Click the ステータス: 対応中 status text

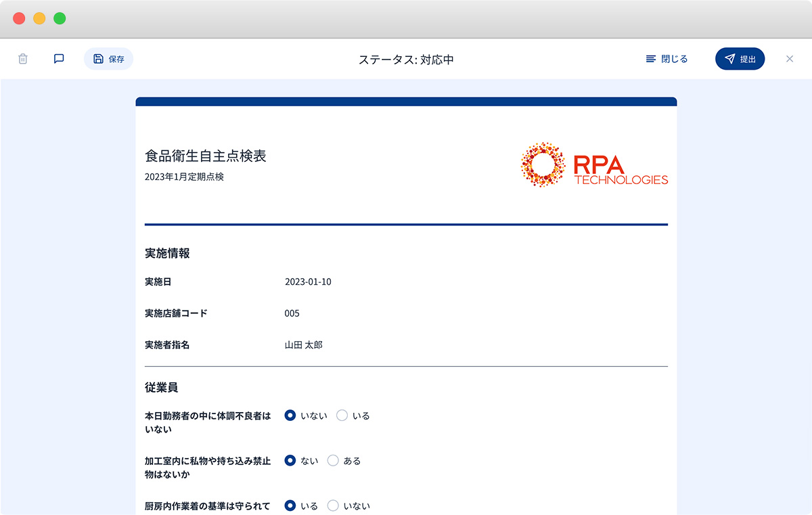[x=405, y=60]
